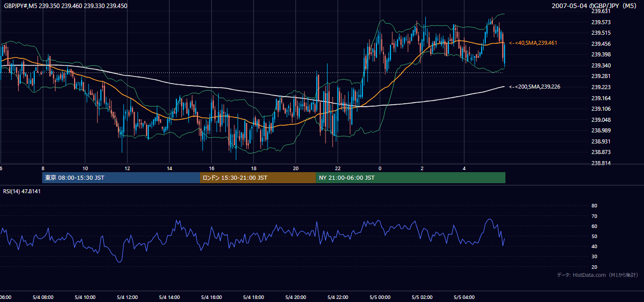Image resolution: width=644 pixels, height=302 pixels.
Task: Click the orange '<-<40,SMA,239.461' label
Action: 533,43
